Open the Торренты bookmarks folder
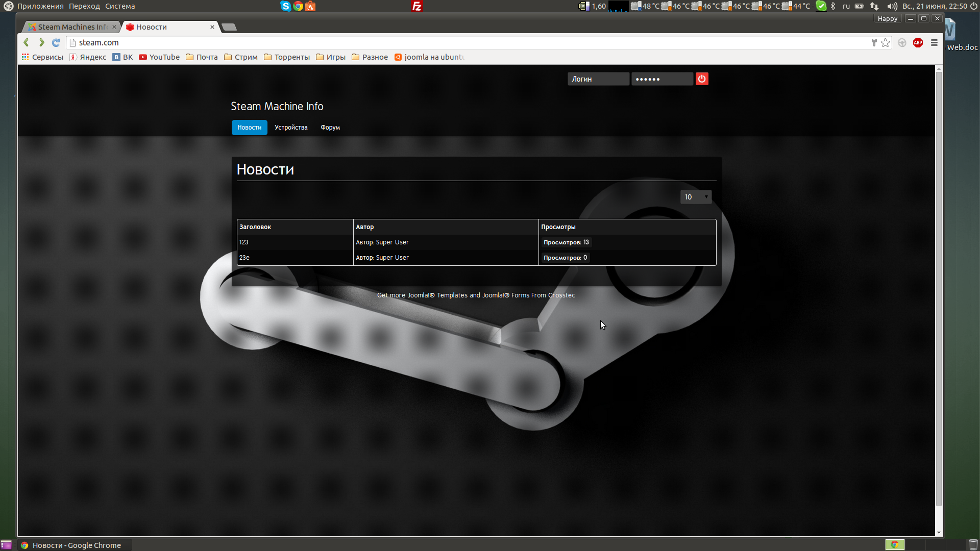The image size is (980, 551). (287, 57)
